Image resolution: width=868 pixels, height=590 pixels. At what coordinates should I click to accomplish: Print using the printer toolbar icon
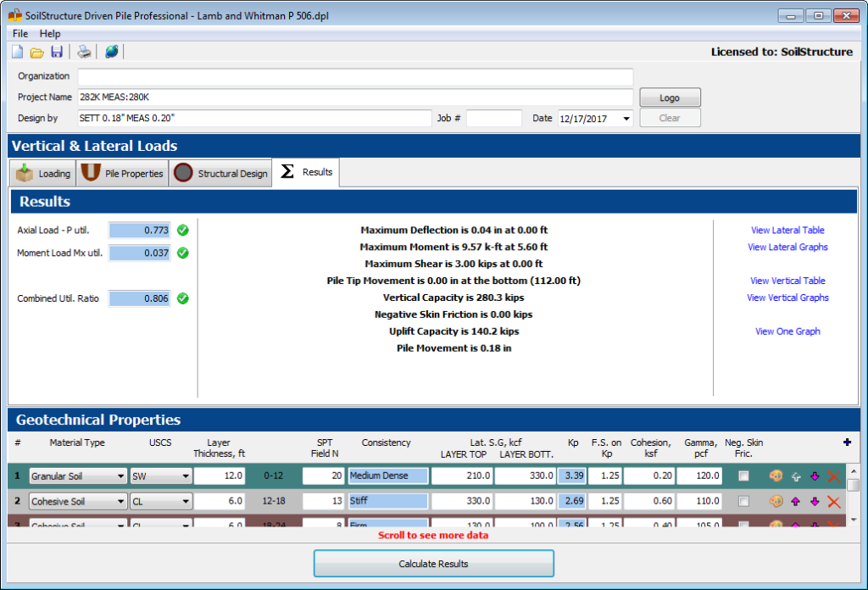click(x=84, y=52)
